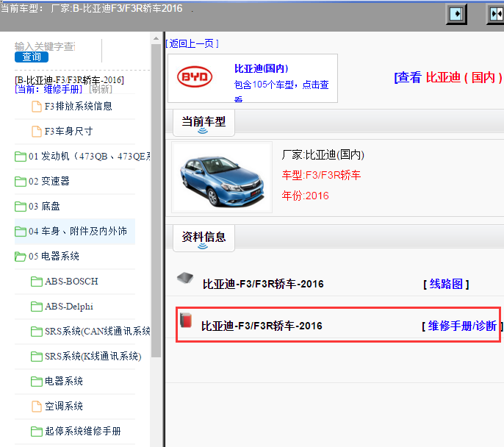Click the 查询 search button

tap(32, 57)
